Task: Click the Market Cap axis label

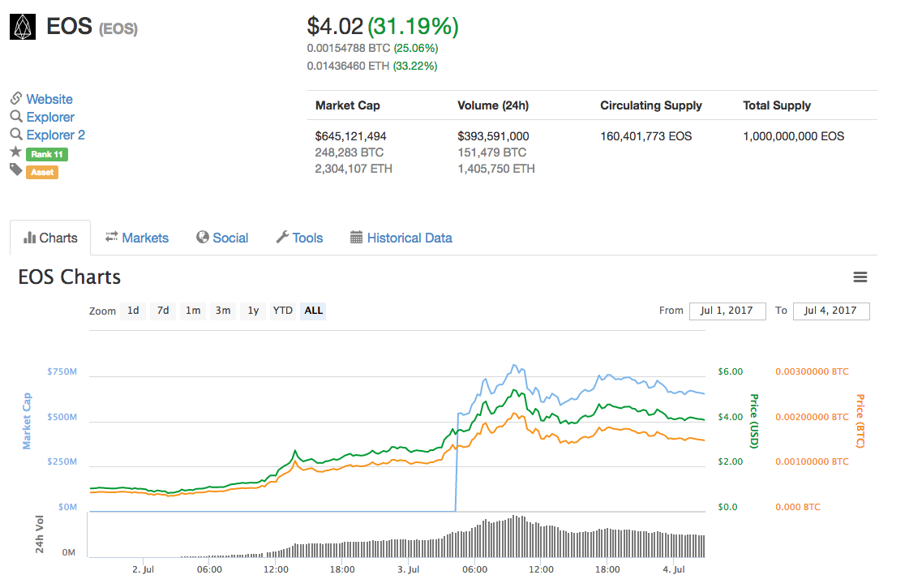Action: (x=27, y=421)
